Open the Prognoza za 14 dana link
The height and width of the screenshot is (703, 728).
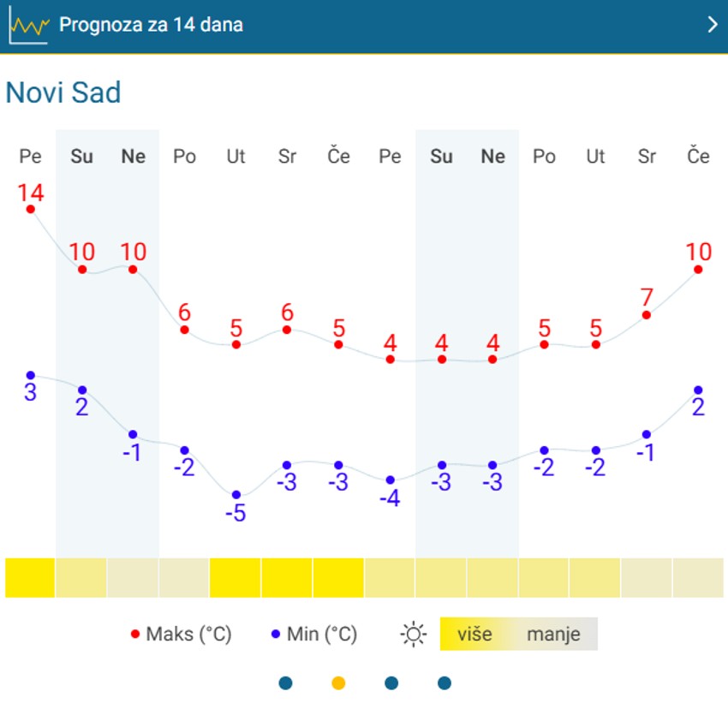pyautogui.click(x=151, y=25)
